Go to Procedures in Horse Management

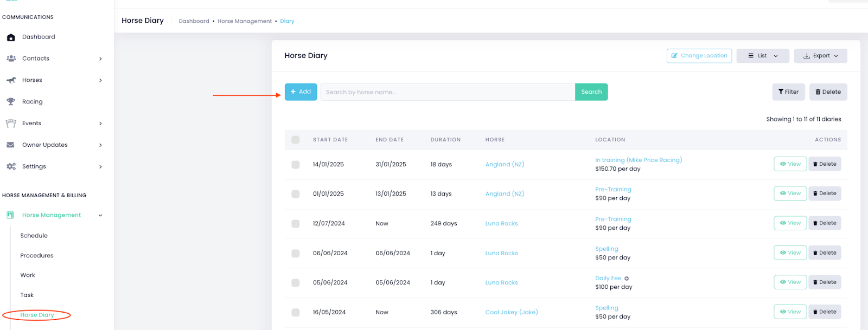coord(37,256)
